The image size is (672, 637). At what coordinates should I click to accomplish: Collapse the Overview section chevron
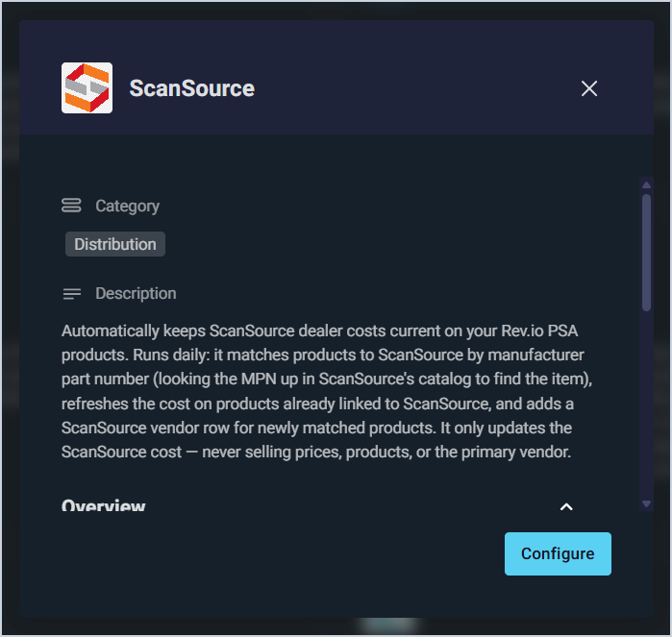coord(566,507)
